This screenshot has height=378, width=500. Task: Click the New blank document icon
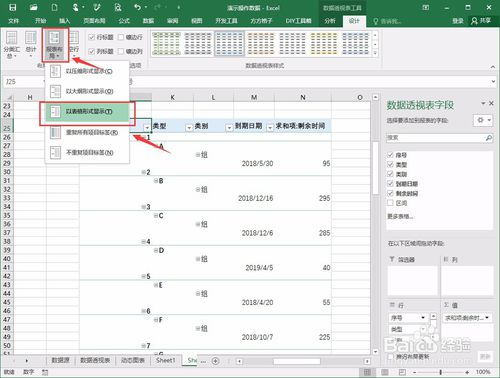(54, 7)
